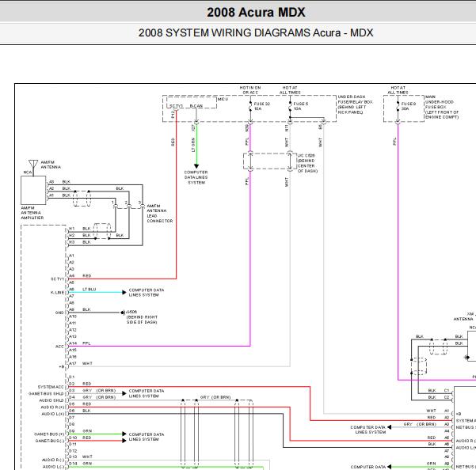
Task: Click the "SCTY1" pin label at A4
Action: 57,279
